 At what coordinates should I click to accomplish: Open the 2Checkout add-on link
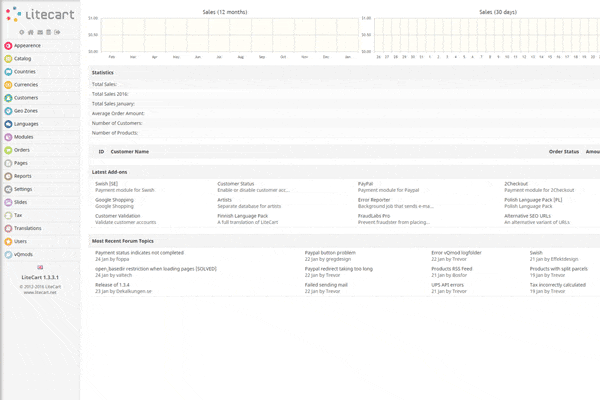(x=516, y=184)
